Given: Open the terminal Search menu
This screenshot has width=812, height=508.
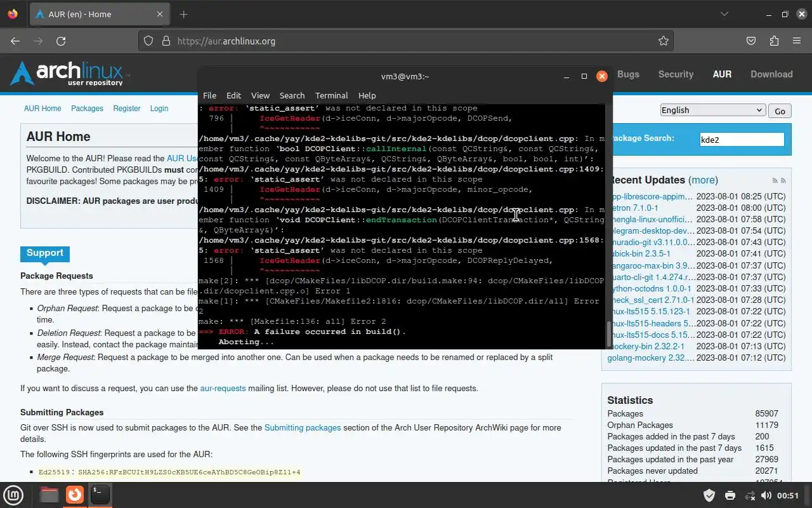Looking at the screenshot, I should [x=292, y=95].
